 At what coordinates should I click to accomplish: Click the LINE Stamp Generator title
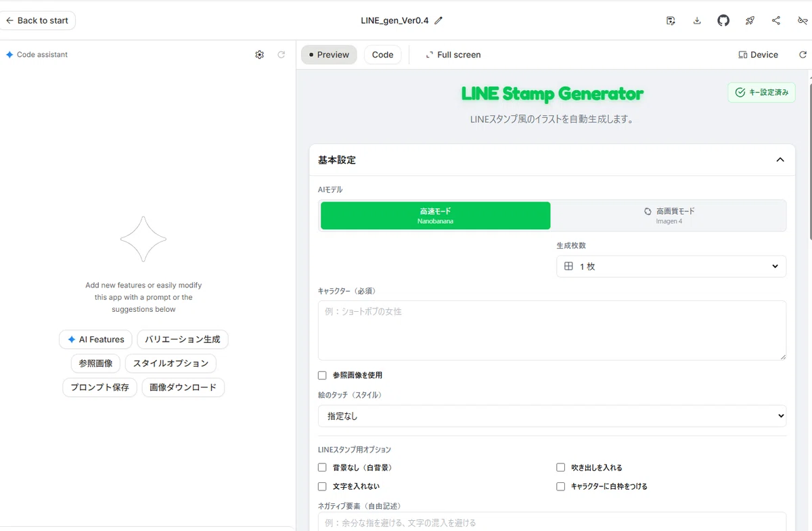(x=552, y=93)
